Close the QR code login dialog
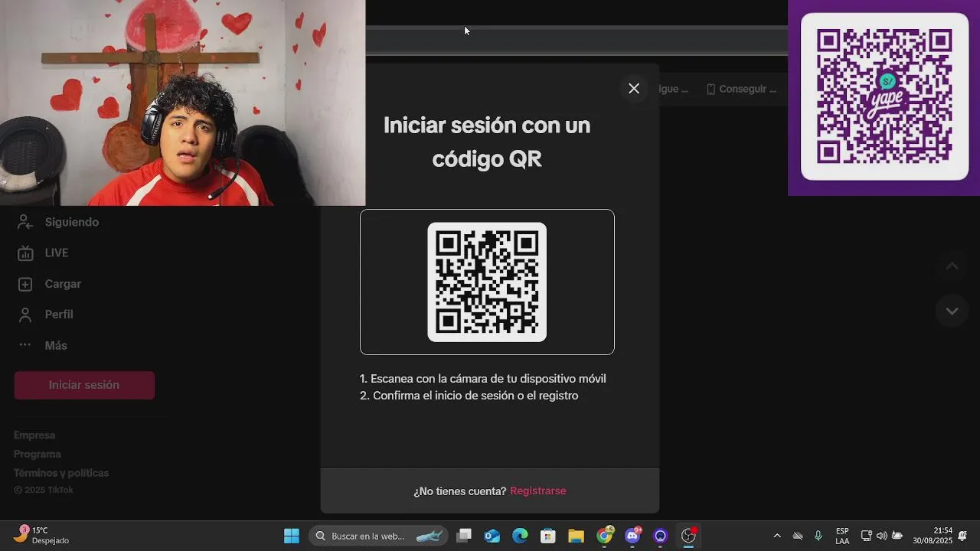This screenshot has width=980, height=551. click(x=634, y=89)
